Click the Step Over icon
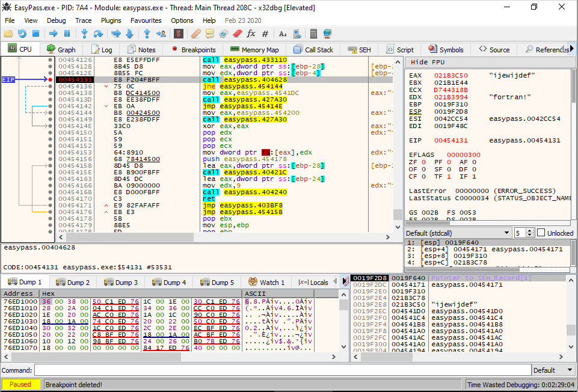Screen dimensions: 578x392 98,34
